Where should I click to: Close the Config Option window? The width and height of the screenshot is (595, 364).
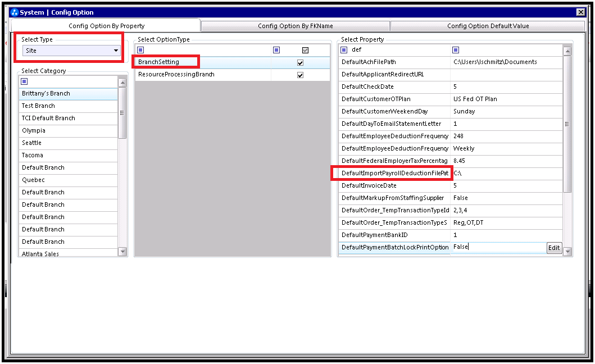(580, 12)
